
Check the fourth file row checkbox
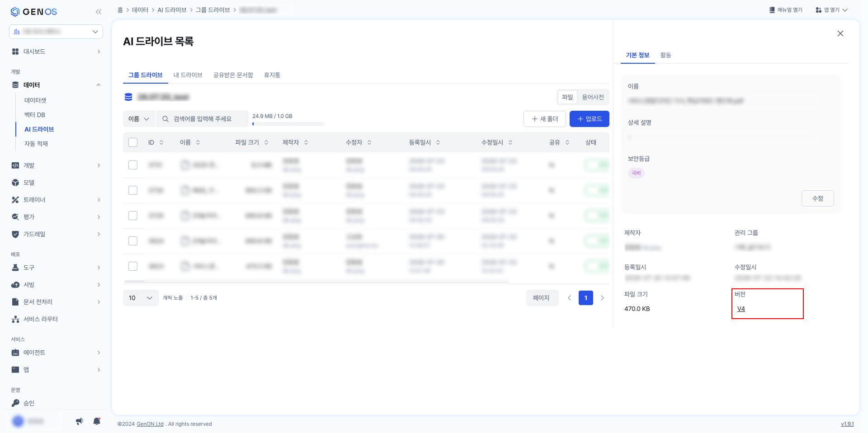click(133, 241)
